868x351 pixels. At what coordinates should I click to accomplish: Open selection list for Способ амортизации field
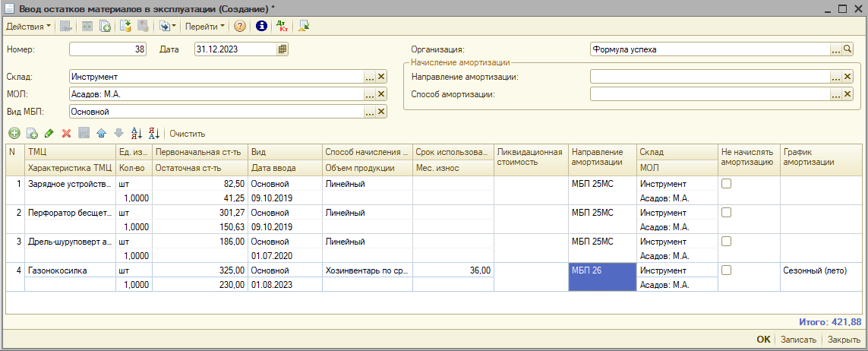836,94
